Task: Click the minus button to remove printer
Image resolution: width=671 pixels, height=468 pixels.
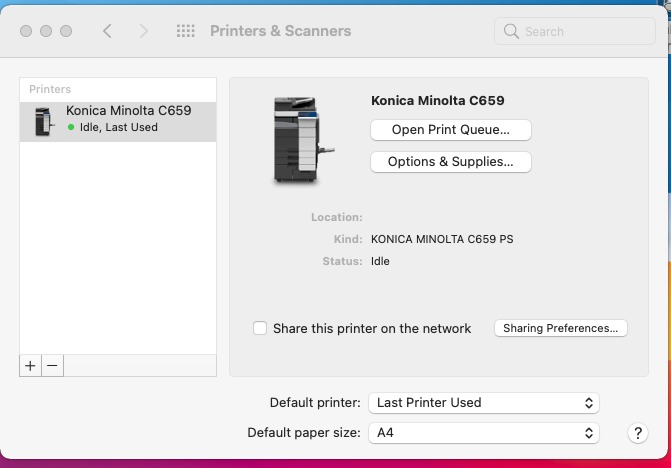Action: pyautogui.click(x=53, y=366)
